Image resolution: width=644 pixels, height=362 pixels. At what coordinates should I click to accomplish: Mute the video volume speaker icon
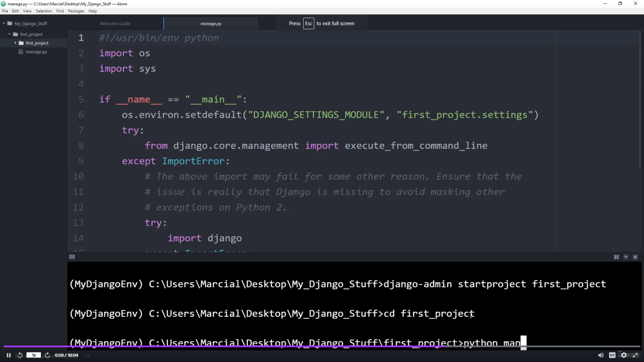pyautogui.click(x=600, y=355)
